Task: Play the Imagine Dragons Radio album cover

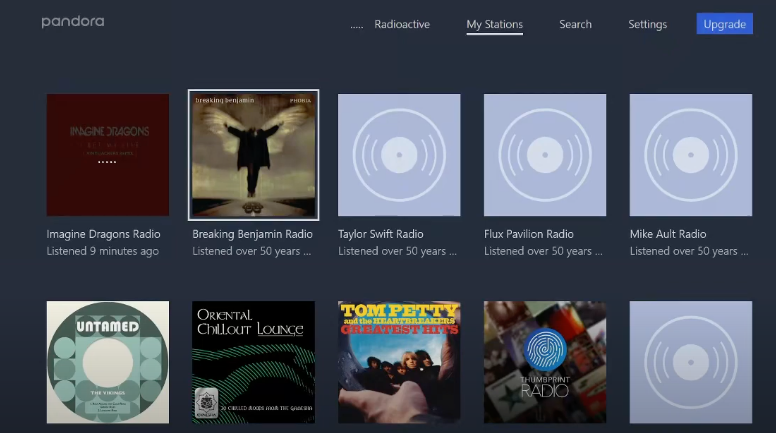Action: (108, 155)
